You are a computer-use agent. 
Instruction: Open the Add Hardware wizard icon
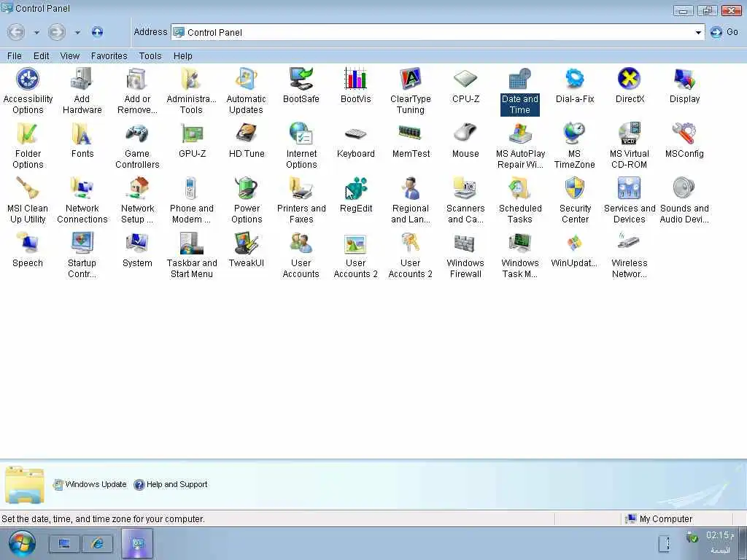(x=82, y=79)
